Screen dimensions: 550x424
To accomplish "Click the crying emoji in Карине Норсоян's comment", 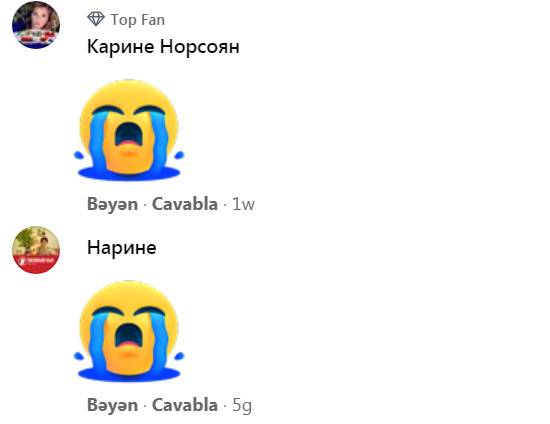I will click(129, 130).
